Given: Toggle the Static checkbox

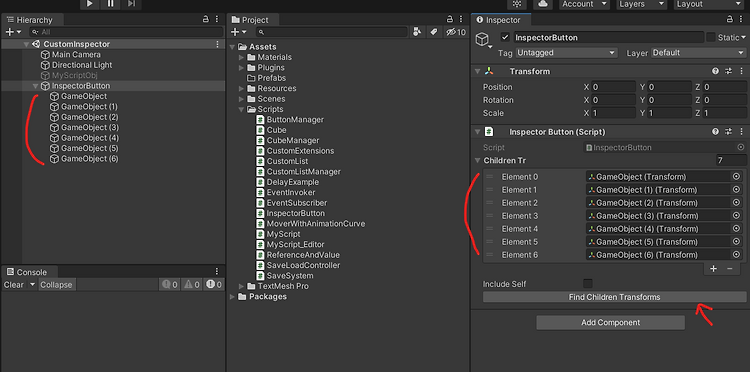Looking at the screenshot, I should coord(711,37).
